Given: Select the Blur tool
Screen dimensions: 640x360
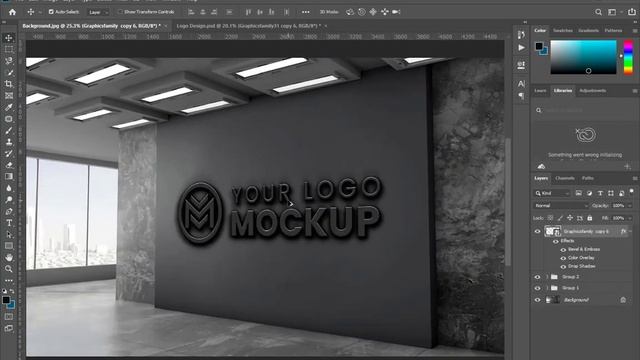Looking at the screenshot, I should (9, 188).
